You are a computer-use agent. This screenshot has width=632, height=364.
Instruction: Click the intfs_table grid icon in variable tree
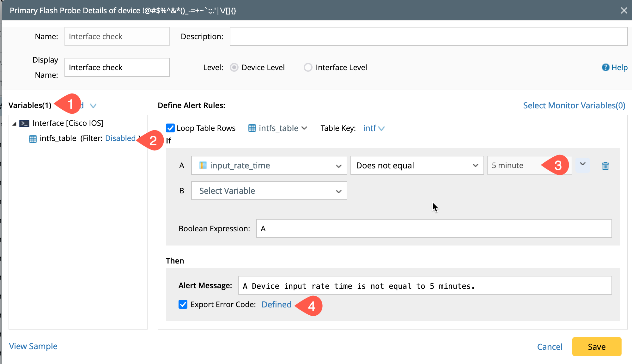coord(33,139)
